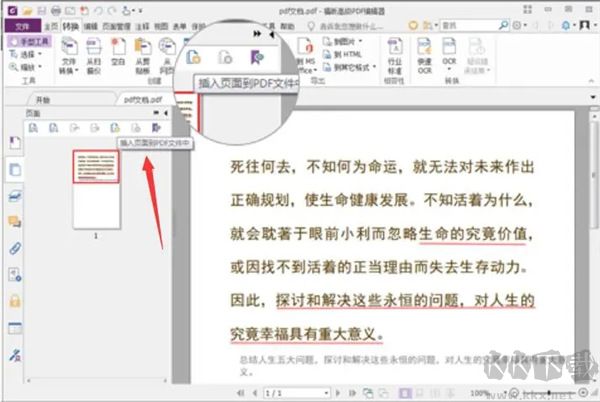Open the pen signature panel in sidebar

15,355
